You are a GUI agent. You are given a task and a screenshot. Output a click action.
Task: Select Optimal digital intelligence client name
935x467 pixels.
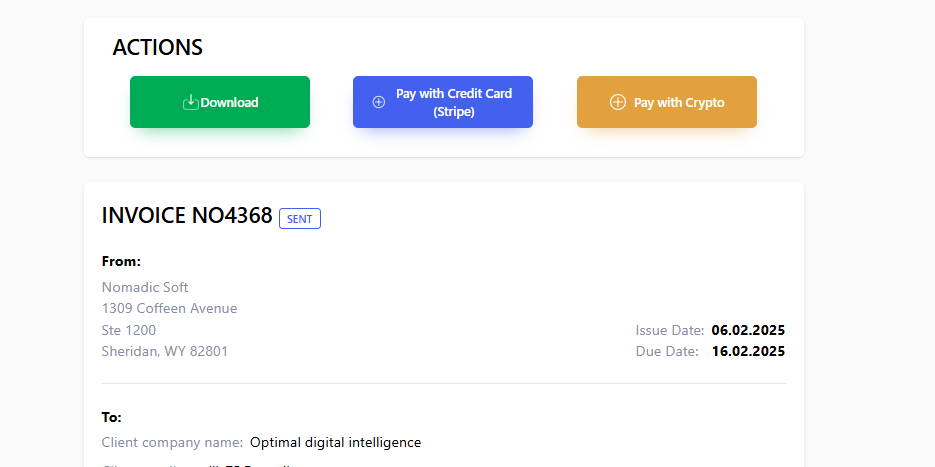tap(336, 442)
